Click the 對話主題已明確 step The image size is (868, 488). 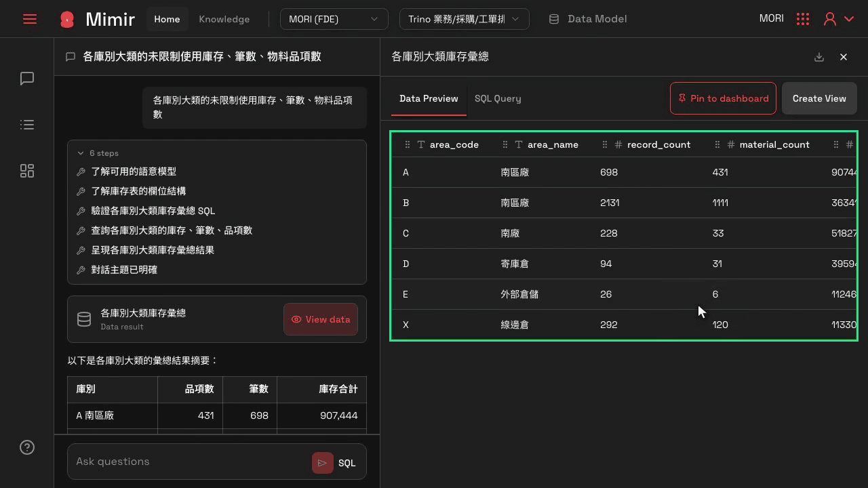tap(124, 270)
